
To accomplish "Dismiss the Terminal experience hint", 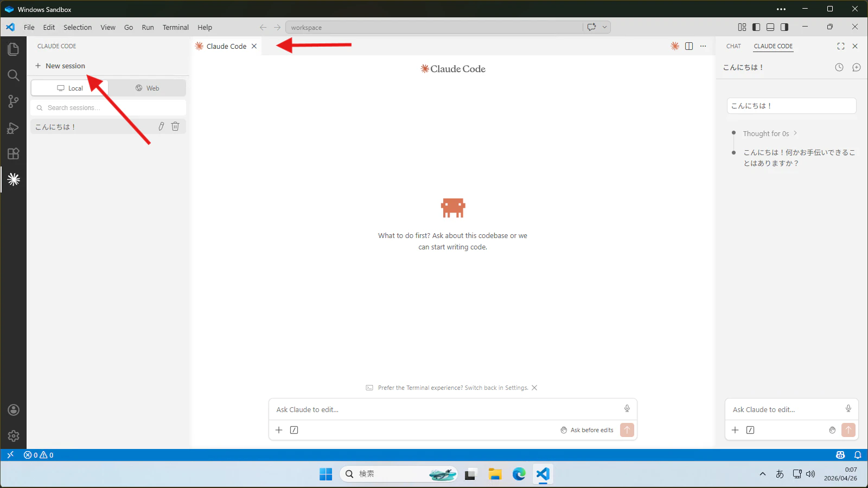I will (x=534, y=388).
